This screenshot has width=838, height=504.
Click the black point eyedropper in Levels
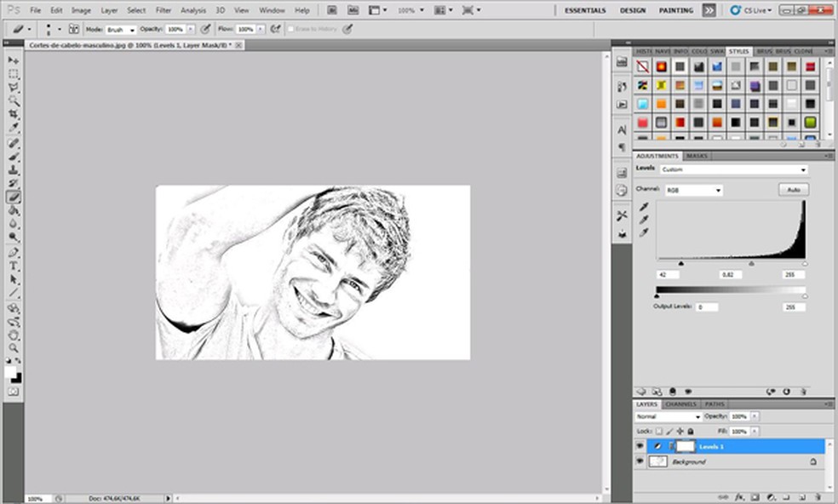pyautogui.click(x=644, y=207)
